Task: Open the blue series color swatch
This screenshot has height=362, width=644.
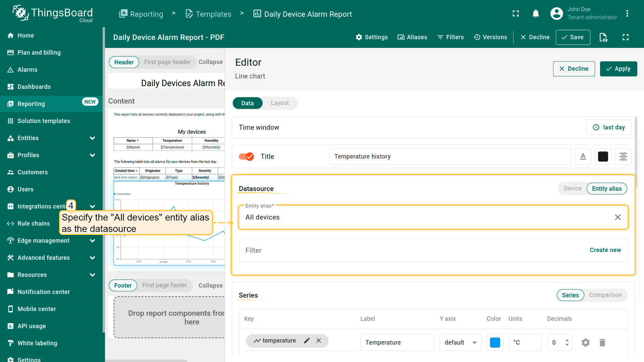Action: pyautogui.click(x=495, y=343)
